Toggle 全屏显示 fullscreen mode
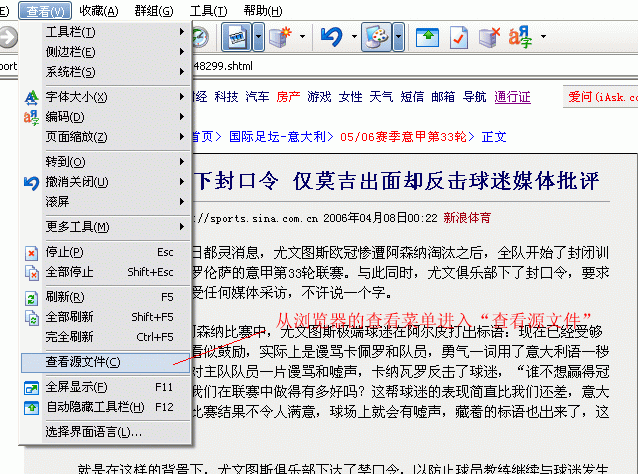638x474 pixels. coord(77,386)
